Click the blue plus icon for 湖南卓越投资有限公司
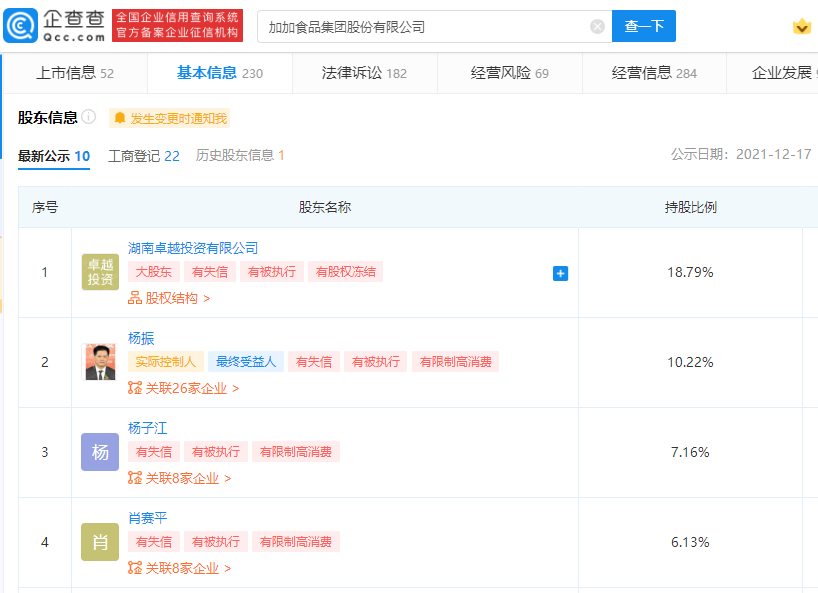818x593 pixels. tap(560, 273)
